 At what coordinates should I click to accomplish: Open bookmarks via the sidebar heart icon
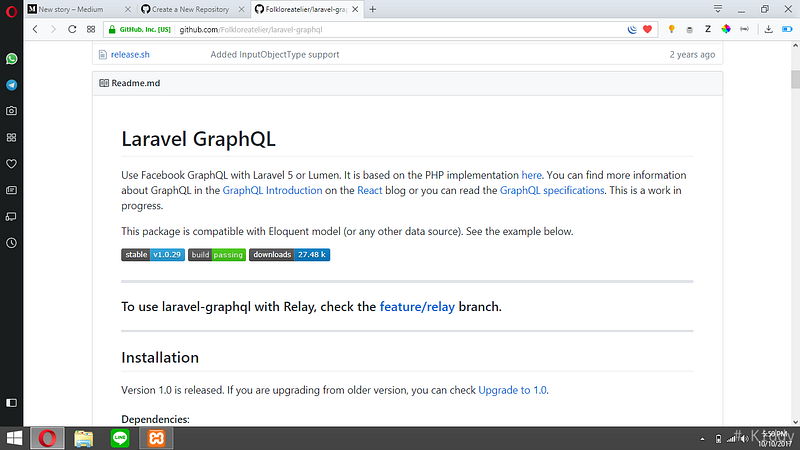click(11, 164)
